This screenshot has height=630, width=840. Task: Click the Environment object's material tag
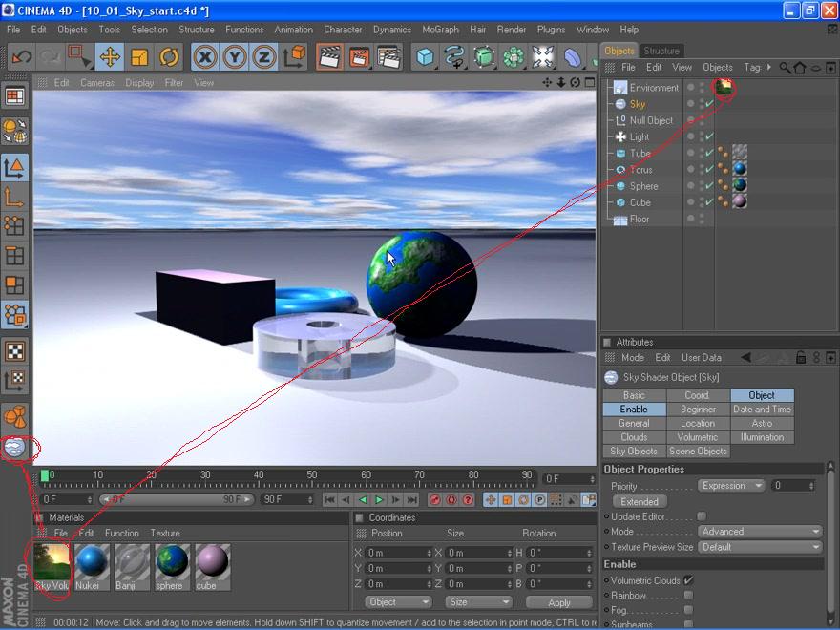point(724,87)
